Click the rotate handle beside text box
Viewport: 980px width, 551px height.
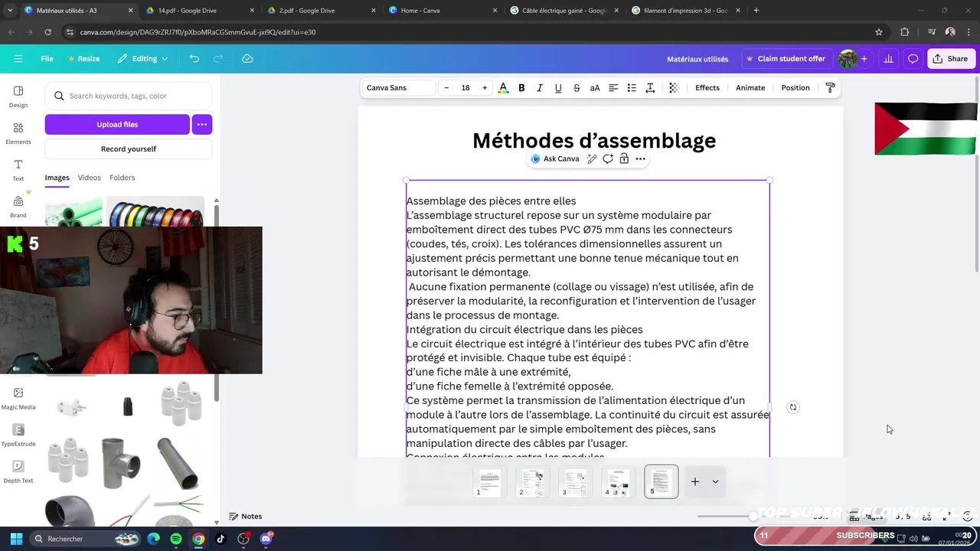pos(793,407)
